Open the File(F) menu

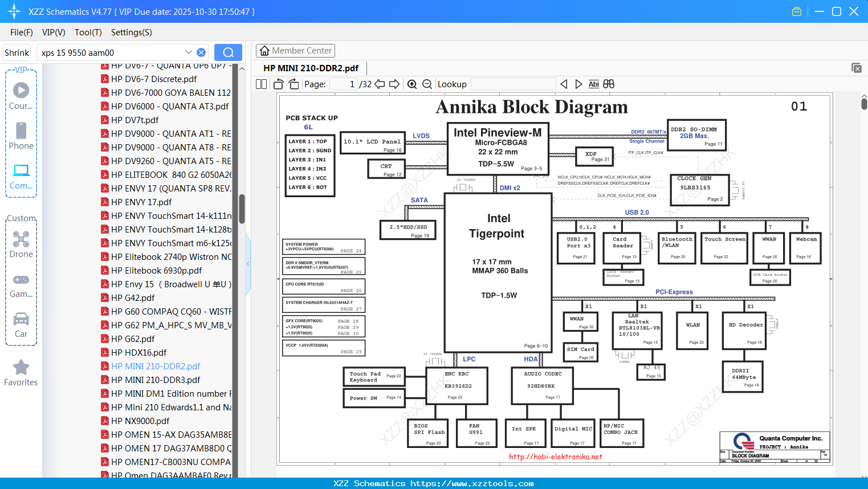pyautogui.click(x=22, y=32)
